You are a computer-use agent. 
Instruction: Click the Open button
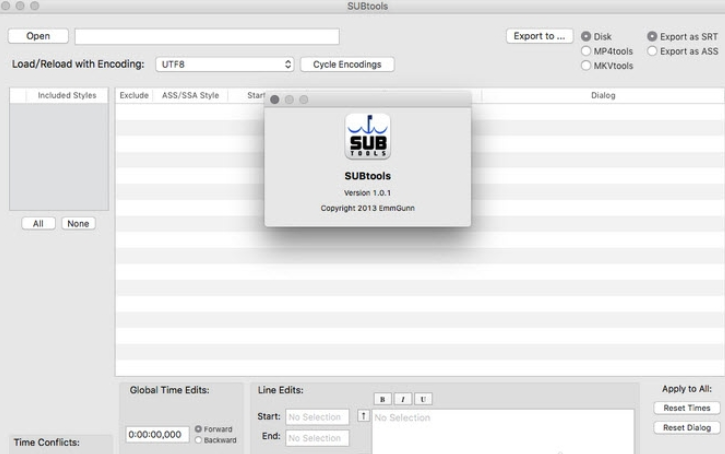tap(38, 36)
